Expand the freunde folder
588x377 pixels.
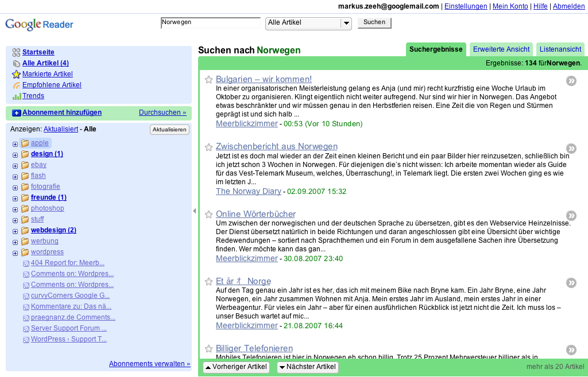tap(15, 199)
